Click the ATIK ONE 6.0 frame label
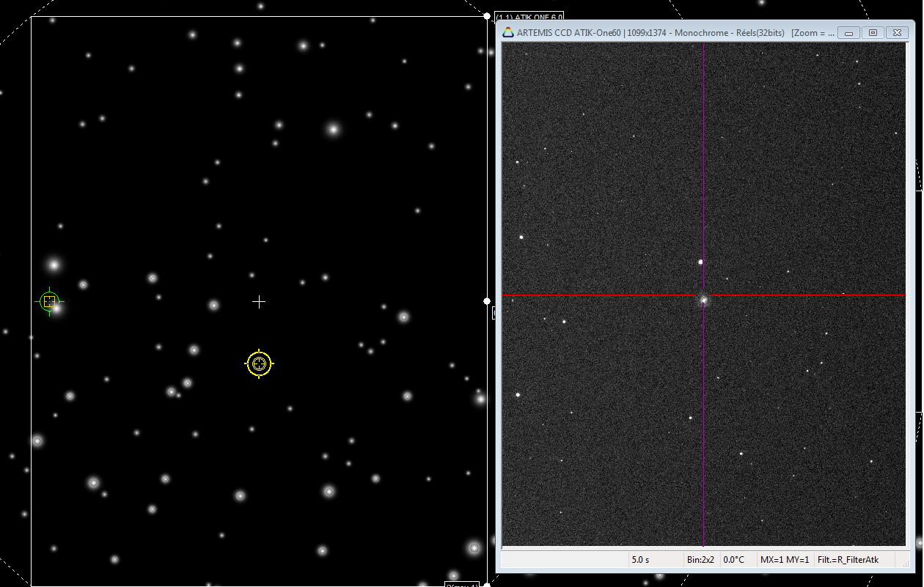Screen dimensions: 924x587 tap(529, 17)
